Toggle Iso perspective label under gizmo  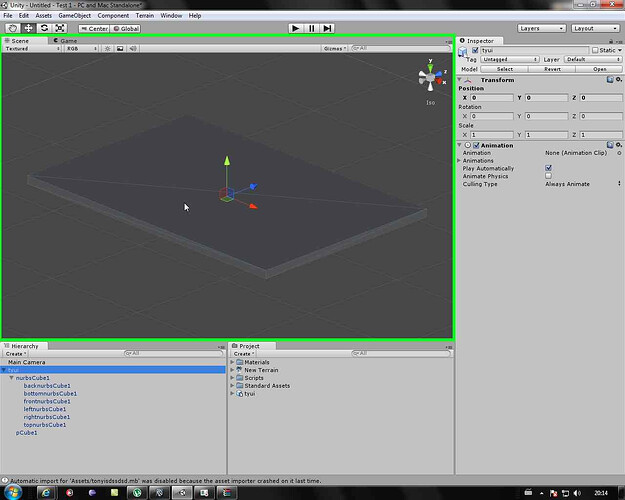pos(430,102)
